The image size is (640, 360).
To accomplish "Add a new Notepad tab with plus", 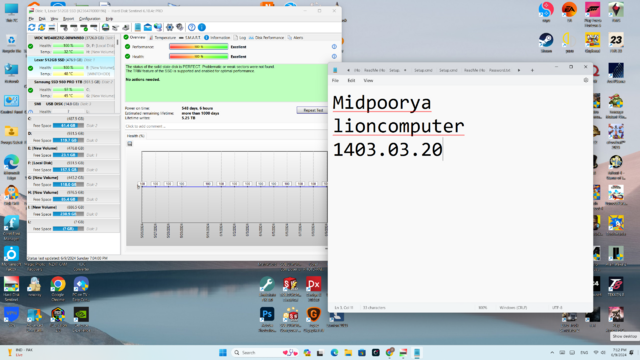I will (x=532, y=70).
